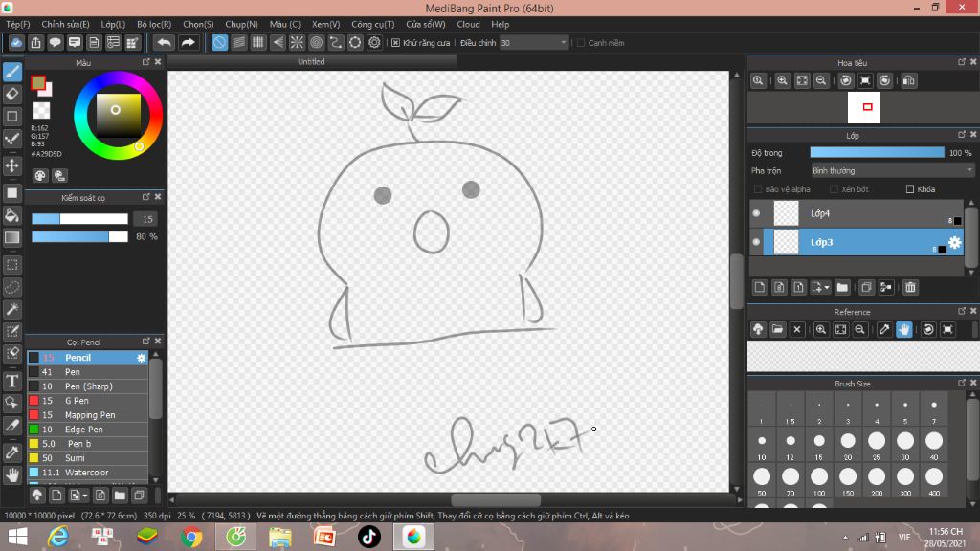Open Lớp(L) menu
This screenshot has height=551, width=980.
(113, 24)
